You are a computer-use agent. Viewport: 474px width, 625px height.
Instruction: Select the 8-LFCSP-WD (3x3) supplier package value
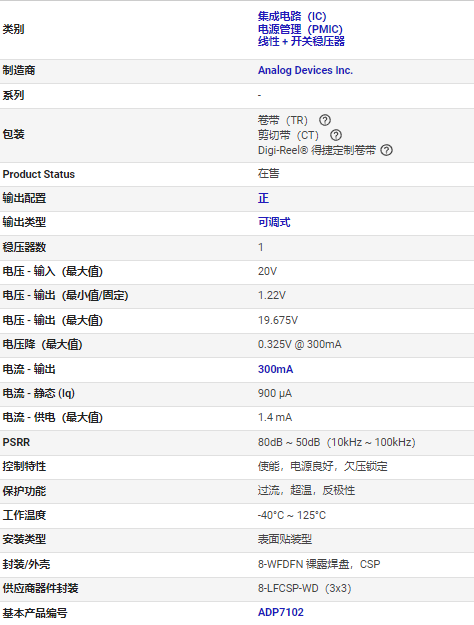[304, 588]
